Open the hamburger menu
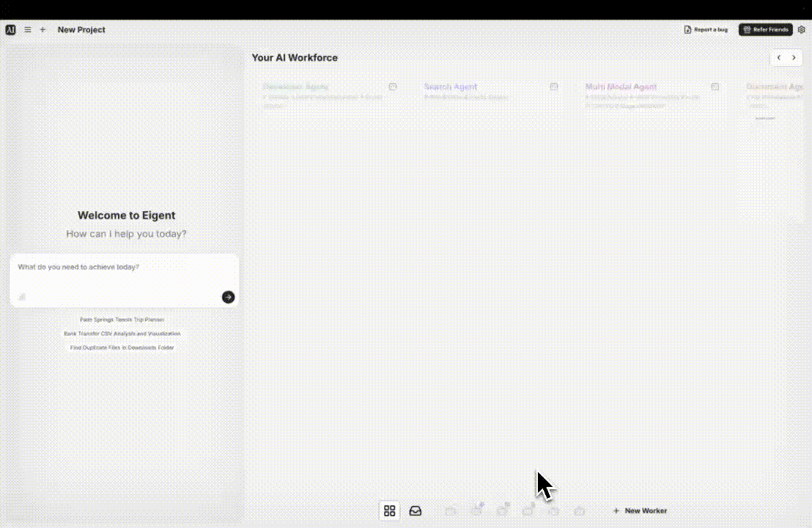 (27, 29)
